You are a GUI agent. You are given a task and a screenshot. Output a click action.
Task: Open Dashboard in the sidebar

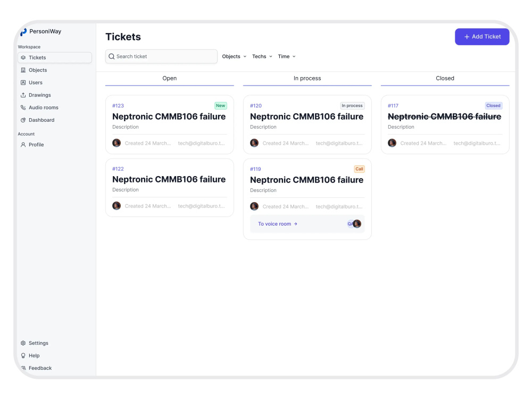pyautogui.click(x=41, y=120)
